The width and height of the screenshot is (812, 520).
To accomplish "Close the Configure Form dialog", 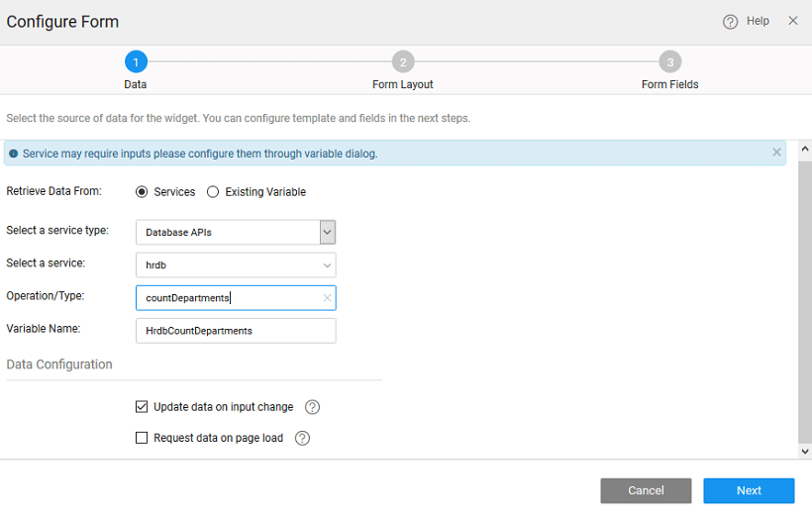I will click(792, 21).
